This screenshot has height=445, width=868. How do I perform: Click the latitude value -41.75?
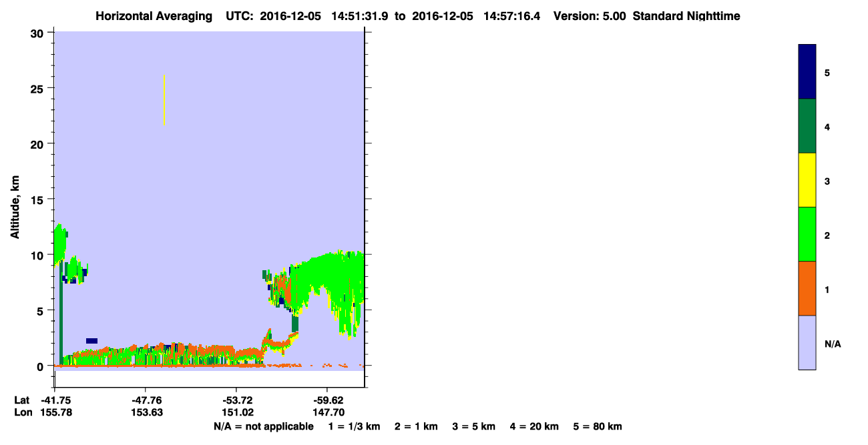pos(55,400)
